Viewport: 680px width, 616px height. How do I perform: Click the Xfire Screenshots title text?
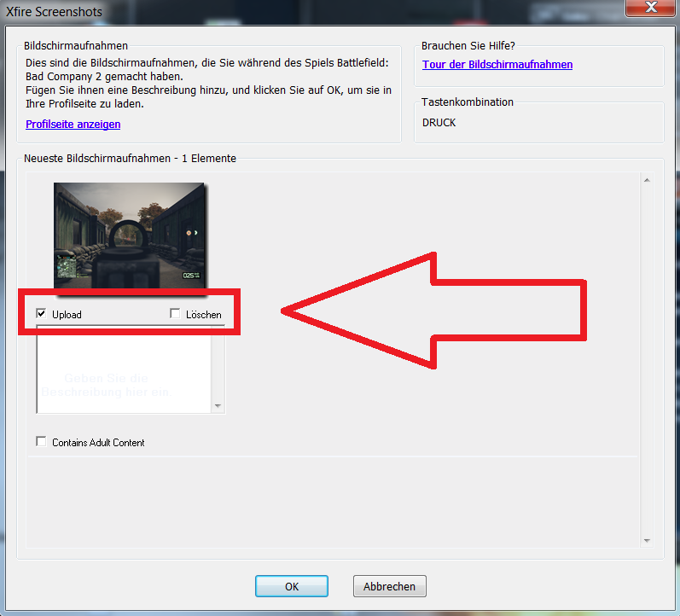tap(55, 12)
